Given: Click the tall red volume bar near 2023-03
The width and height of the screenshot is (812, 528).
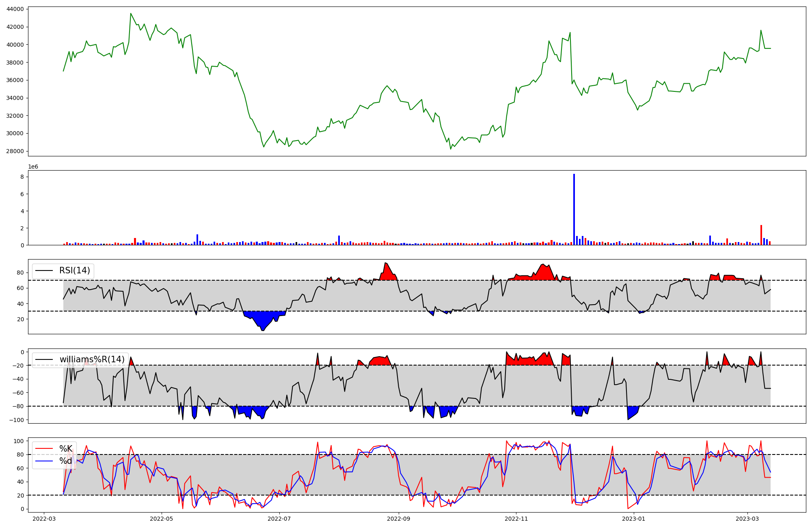Looking at the screenshot, I should click(x=761, y=235).
